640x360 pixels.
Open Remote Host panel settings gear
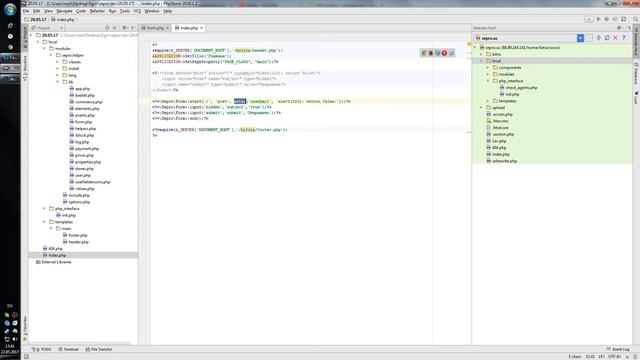pyautogui.click(x=619, y=28)
